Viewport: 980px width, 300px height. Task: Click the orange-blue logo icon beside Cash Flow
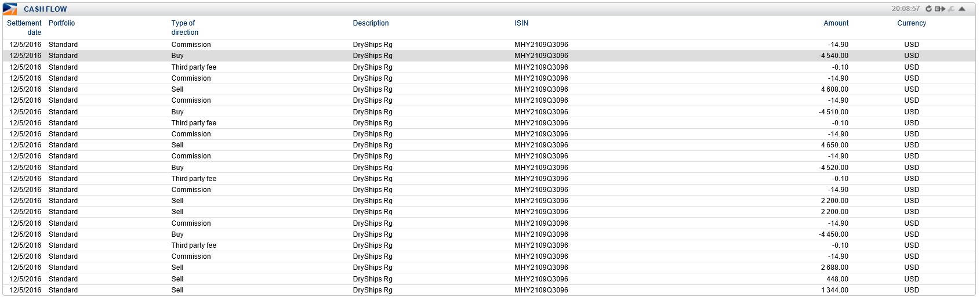[10, 9]
